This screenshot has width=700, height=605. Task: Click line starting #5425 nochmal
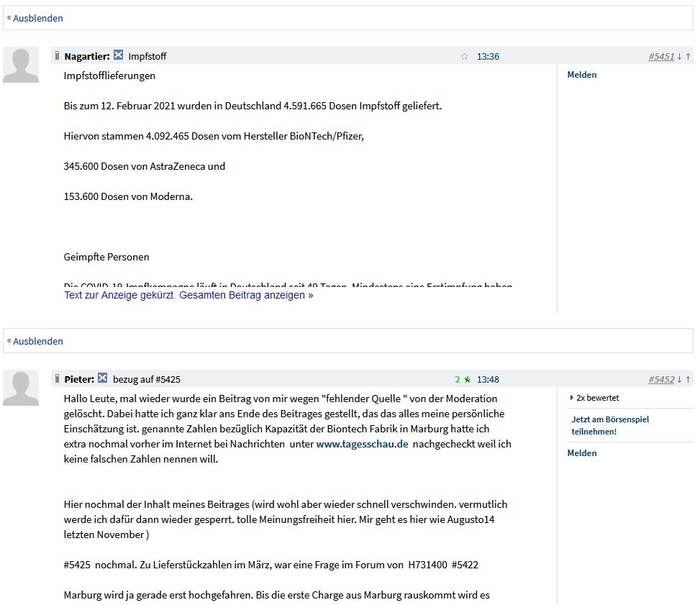(x=271, y=565)
